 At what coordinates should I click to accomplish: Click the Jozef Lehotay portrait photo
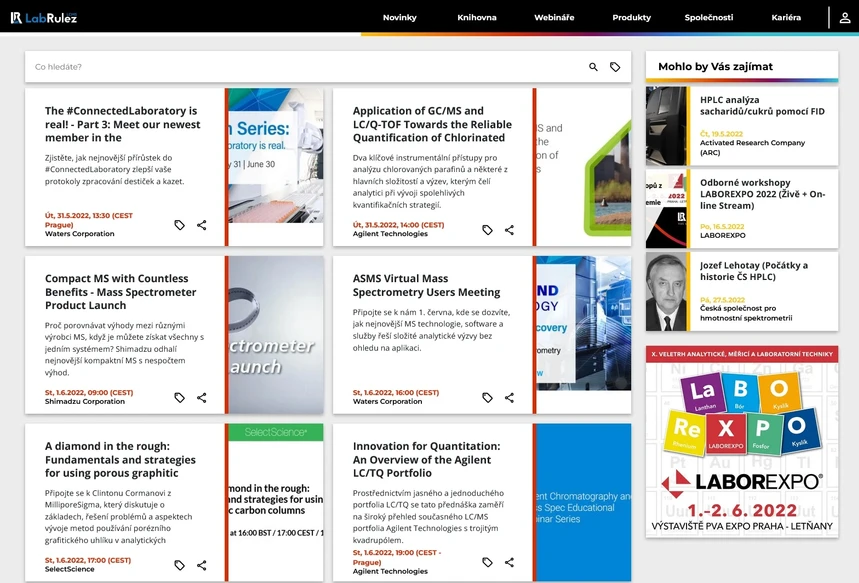coord(666,292)
